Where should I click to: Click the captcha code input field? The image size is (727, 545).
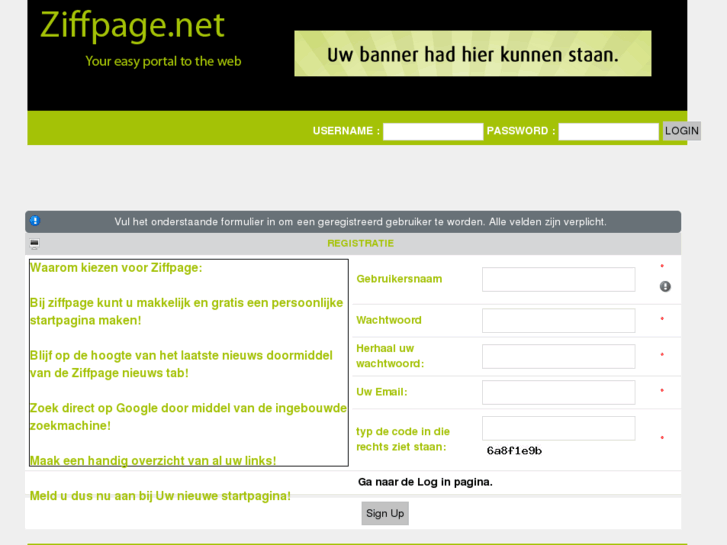558,428
